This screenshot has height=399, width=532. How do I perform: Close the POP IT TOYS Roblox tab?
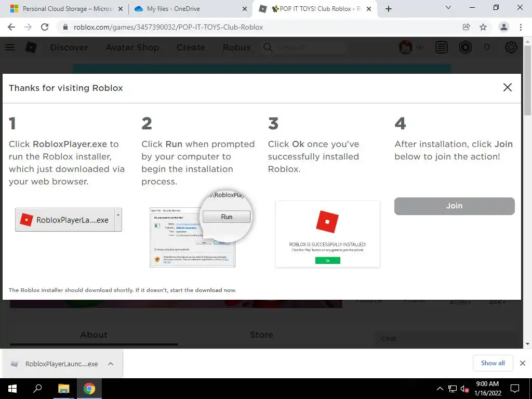pos(369,9)
